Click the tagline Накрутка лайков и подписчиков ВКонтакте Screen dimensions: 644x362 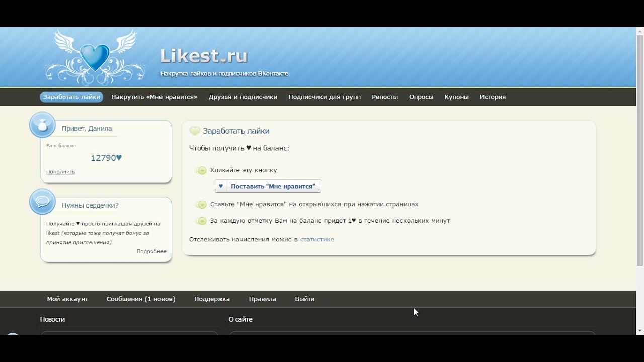click(224, 74)
